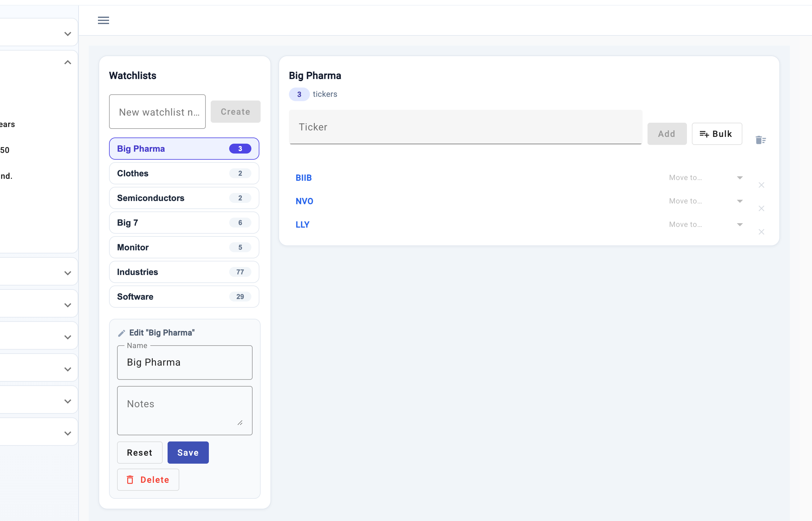
Task: Remove LLY ticker with its X icon
Action: [x=761, y=232]
